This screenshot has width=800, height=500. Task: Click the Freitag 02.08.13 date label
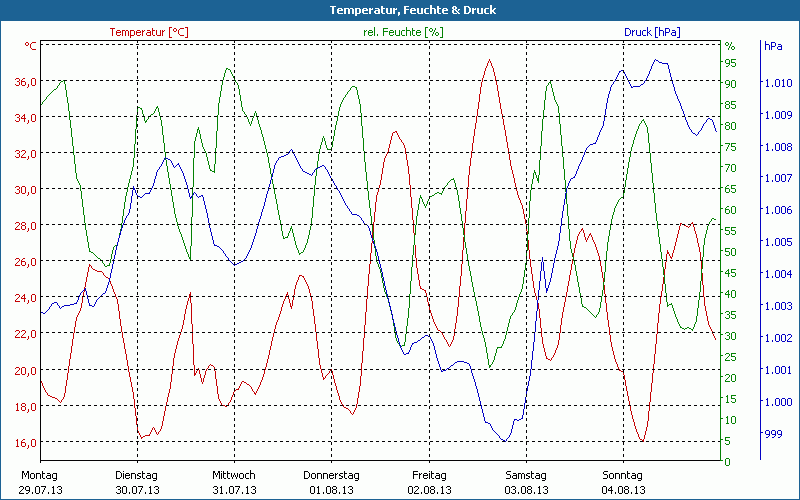coord(428,482)
